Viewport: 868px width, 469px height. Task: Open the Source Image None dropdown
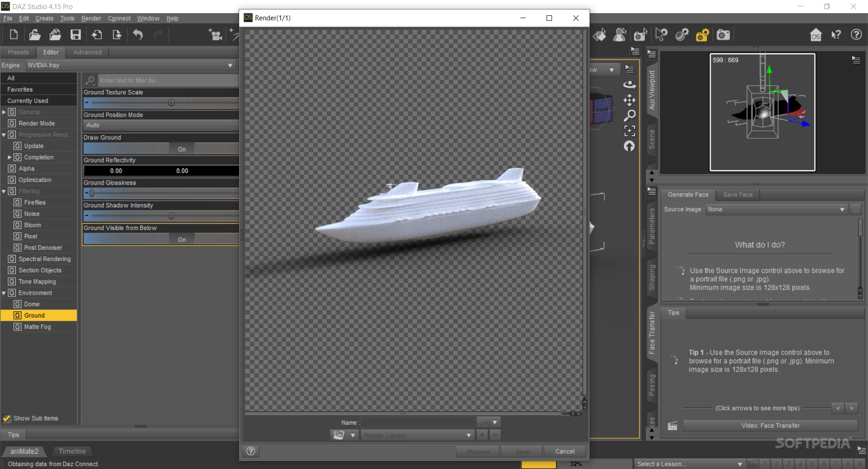(x=777, y=209)
